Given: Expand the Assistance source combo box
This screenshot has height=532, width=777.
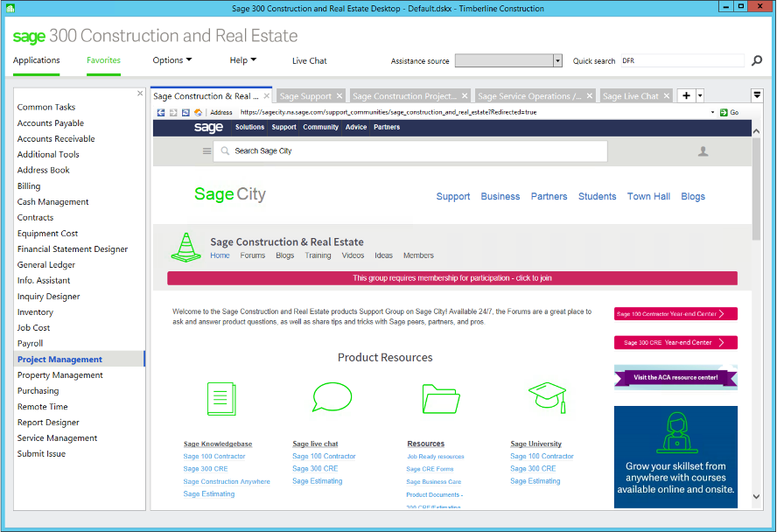Looking at the screenshot, I should coord(557,60).
